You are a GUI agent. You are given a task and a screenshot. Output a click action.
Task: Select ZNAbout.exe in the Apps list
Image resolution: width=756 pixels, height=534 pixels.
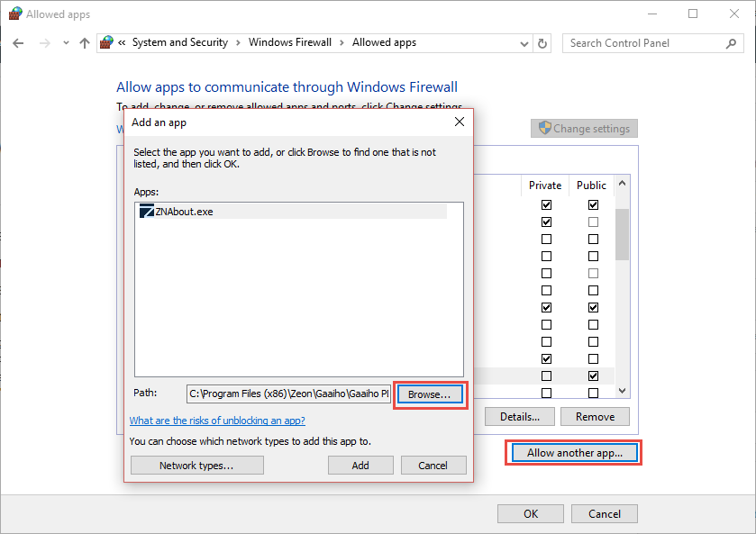click(x=293, y=211)
